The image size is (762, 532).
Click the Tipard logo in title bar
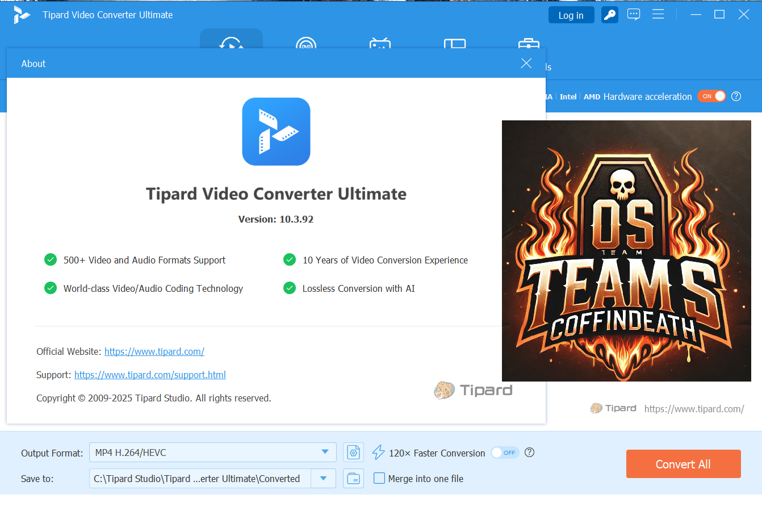click(21, 15)
